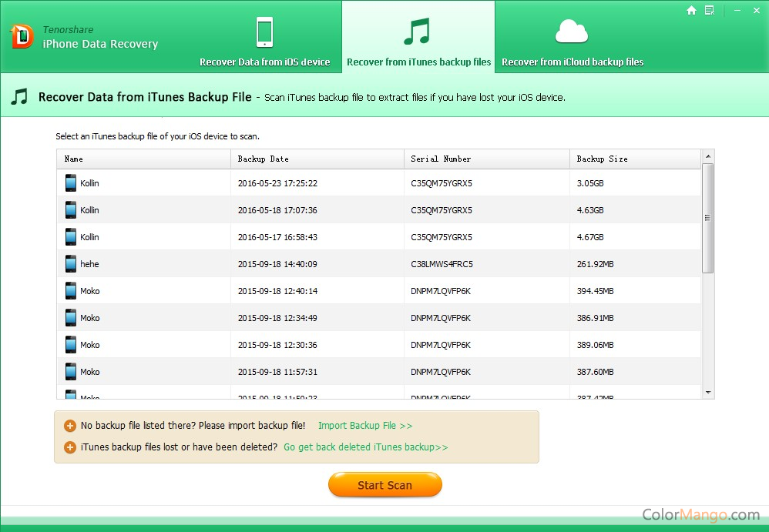Open the Import Backup File link
This screenshot has width=769, height=532.
click(365, 426)
